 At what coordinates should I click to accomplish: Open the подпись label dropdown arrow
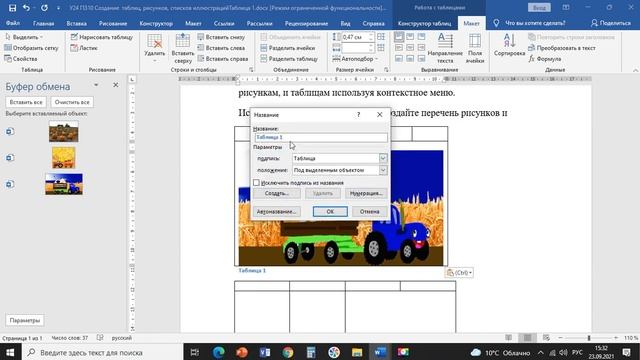tap(383, 158)
